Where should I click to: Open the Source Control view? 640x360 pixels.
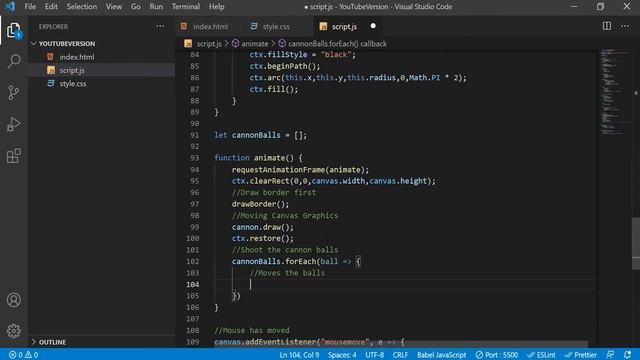point(13,93)
